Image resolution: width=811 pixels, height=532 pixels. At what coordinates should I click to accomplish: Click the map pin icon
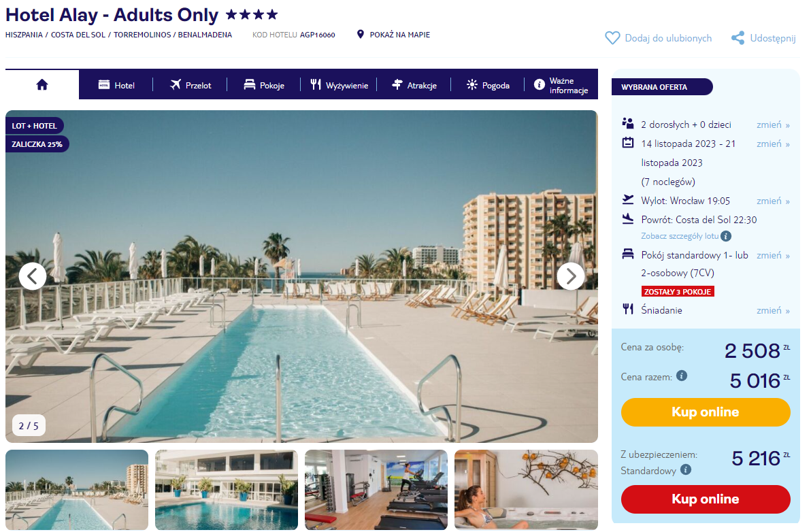pyautogui.click(x=361, y=35)
